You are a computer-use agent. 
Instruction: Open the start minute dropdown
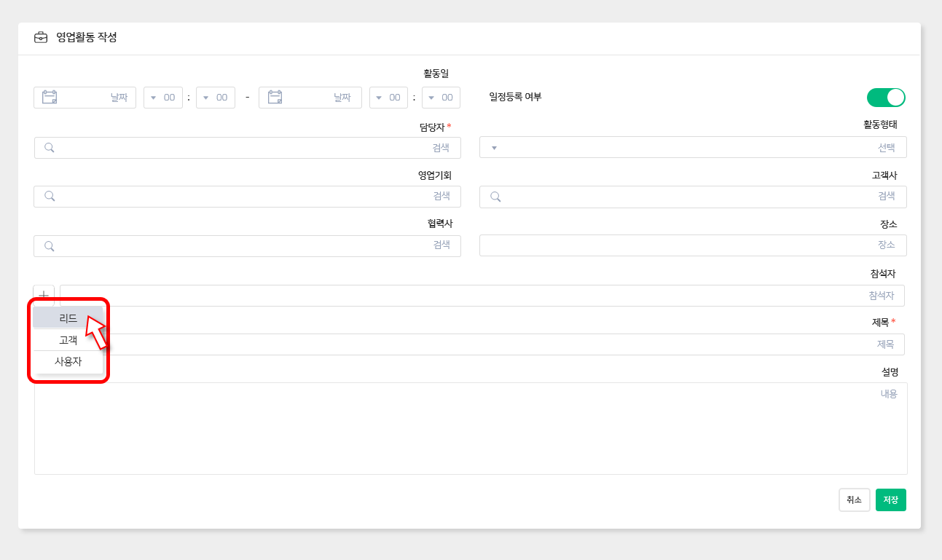tap(215, 98)
